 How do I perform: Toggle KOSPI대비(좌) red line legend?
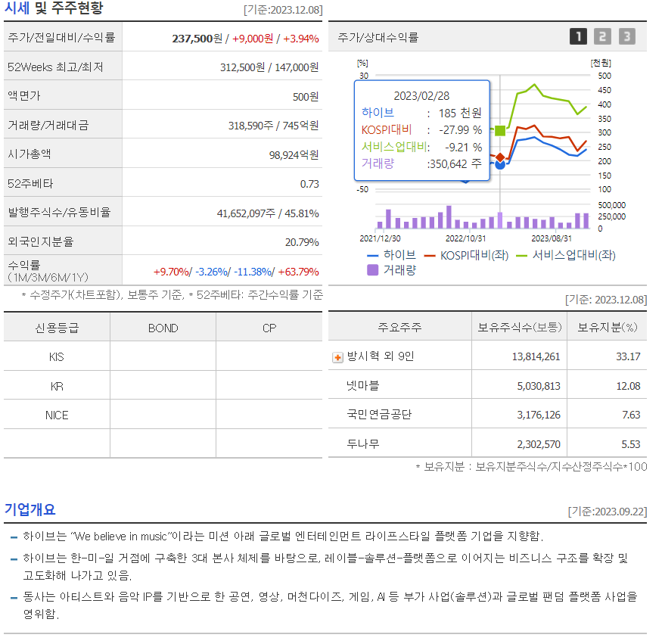point(467,255)
